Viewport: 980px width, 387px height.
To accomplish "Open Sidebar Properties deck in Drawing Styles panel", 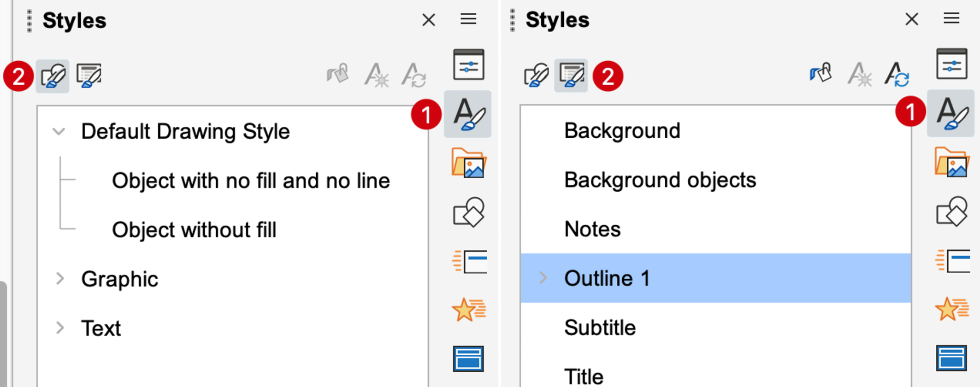I will [468, 64].
